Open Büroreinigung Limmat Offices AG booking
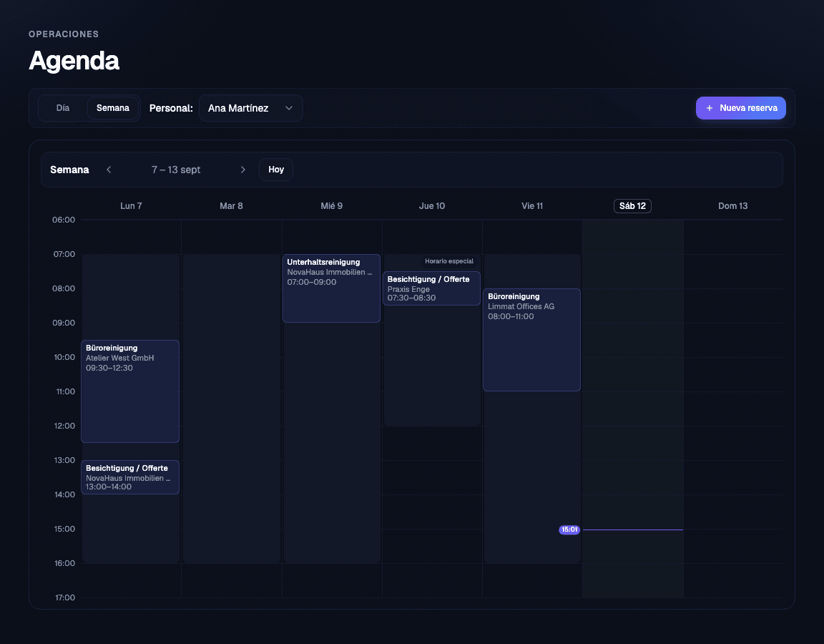This screenshot has height=644, width=824. pyautogui.click(x=532, y=340)
